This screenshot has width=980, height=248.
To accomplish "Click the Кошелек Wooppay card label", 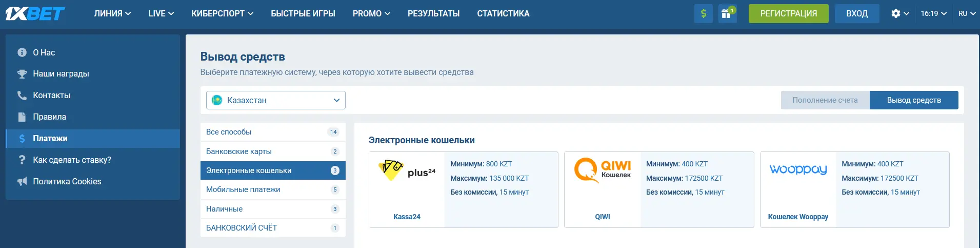I will (x=798, y=217).
